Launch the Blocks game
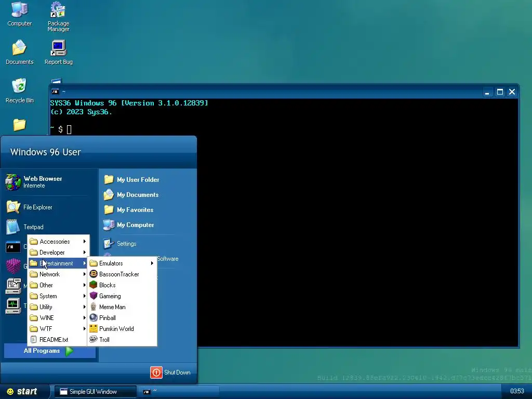 click(x=122, y=285)
